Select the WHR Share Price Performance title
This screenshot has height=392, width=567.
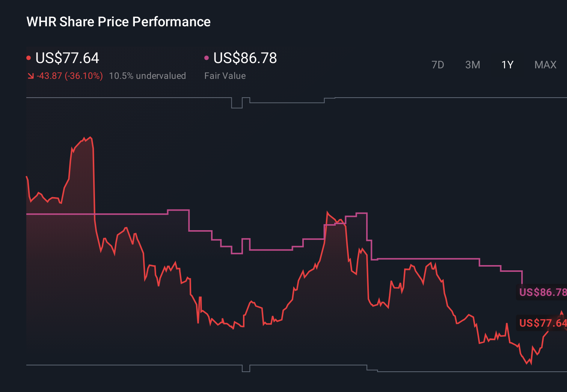click(x=118, y=21)
